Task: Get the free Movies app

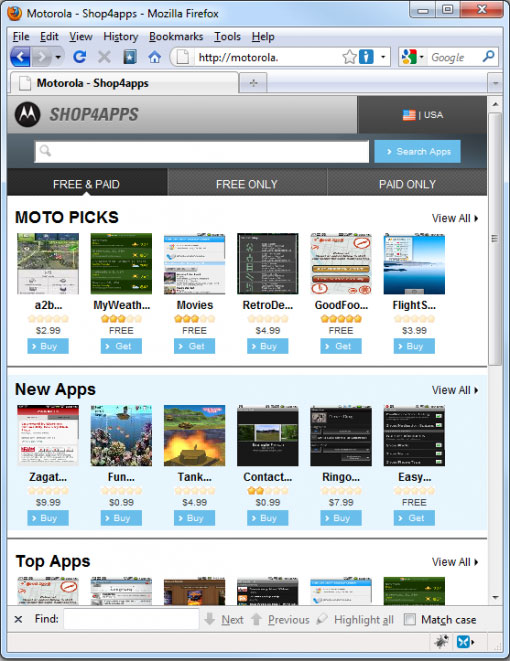Action: click(194, 346)
